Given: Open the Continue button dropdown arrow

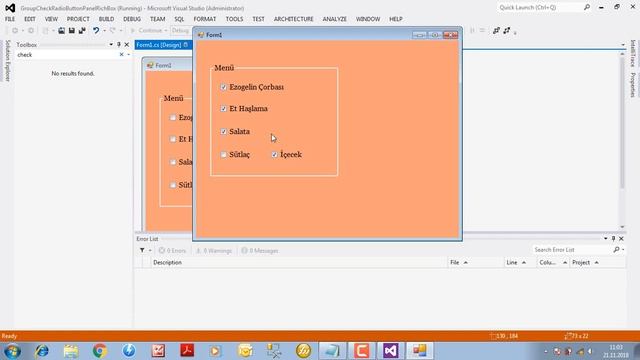Looking at the screenshot, I should 166,31.
